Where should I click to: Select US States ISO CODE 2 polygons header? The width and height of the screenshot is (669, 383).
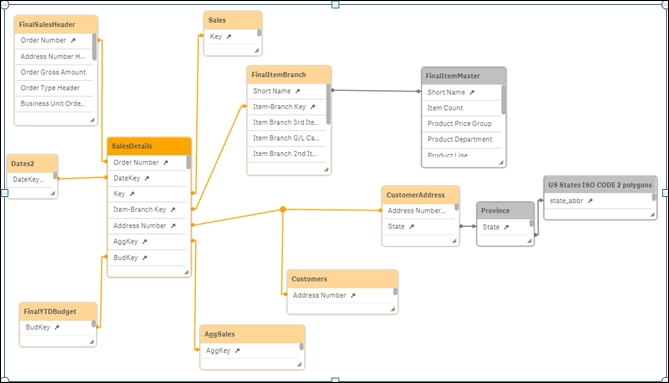pyautogui.click(x=600, y=185)
